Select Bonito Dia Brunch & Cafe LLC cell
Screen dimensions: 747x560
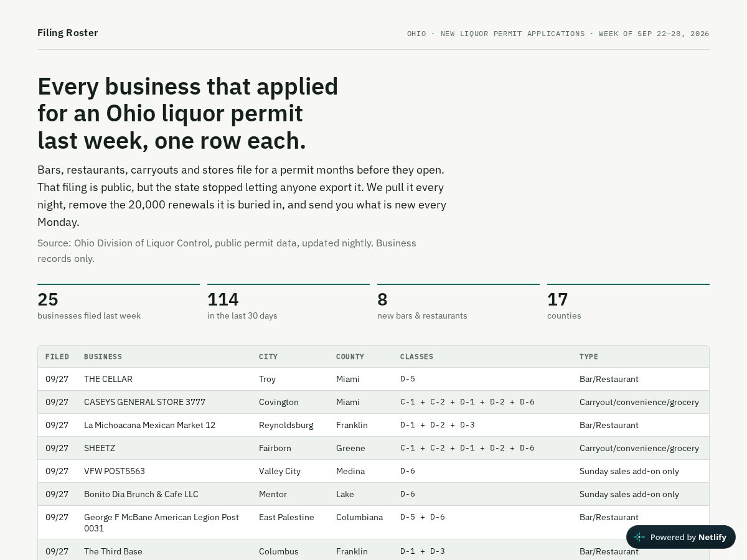coord(141,494)
